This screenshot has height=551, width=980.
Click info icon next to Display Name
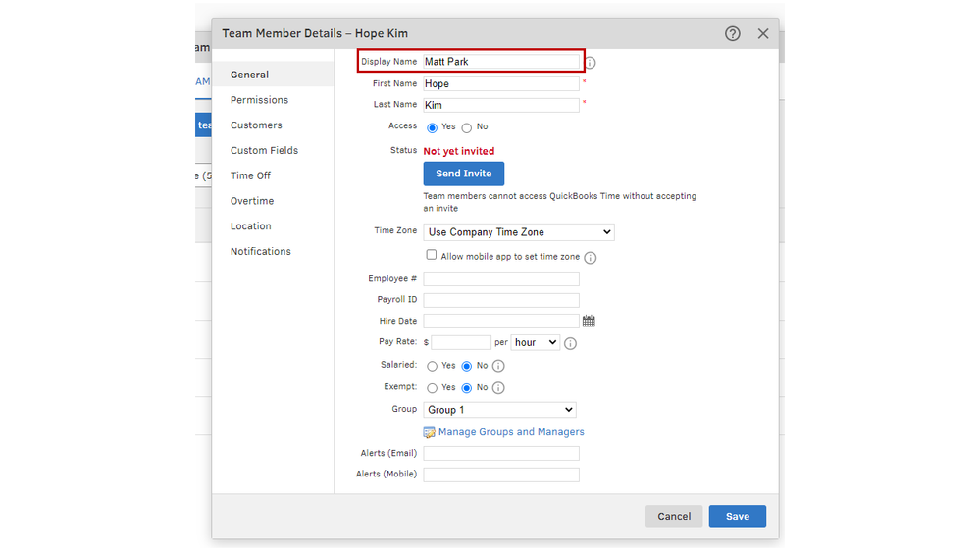point(591,63)
